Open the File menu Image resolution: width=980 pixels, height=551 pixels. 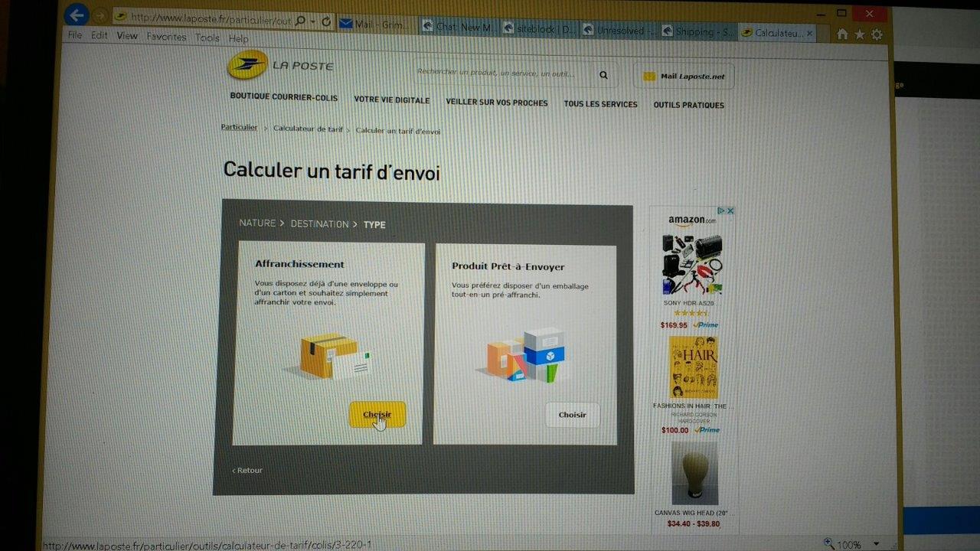coord(74,35)
